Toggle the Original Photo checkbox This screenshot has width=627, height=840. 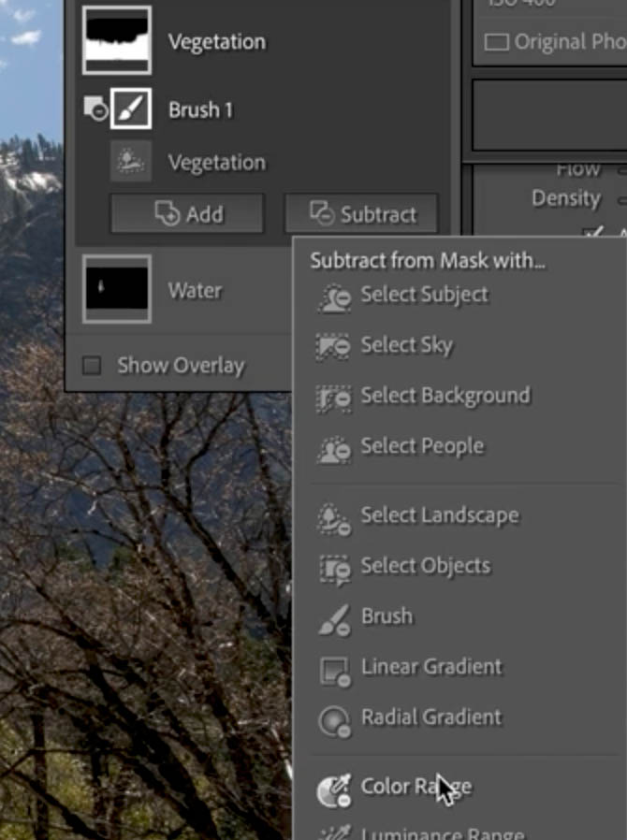[x=496, y=42]
